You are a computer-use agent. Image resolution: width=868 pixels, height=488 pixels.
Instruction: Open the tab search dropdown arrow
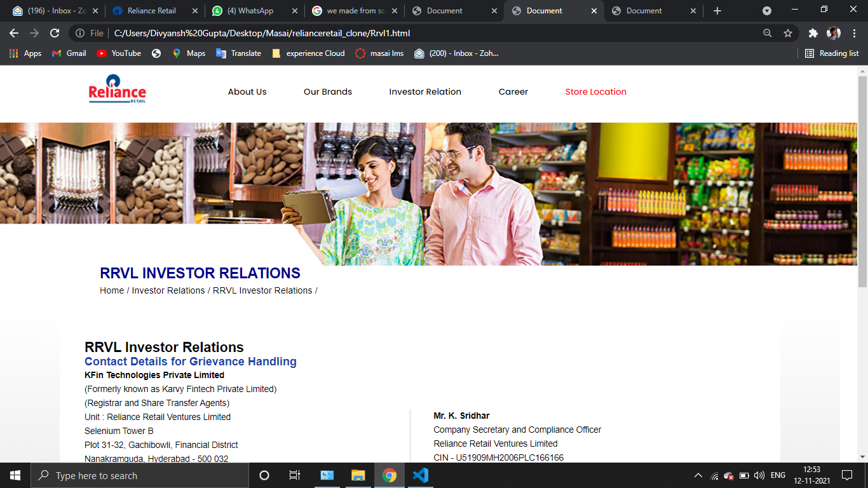tap(767, 11)
